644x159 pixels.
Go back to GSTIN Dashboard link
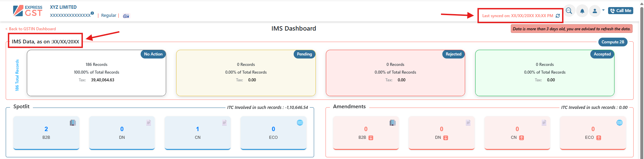tap(31, 29)
